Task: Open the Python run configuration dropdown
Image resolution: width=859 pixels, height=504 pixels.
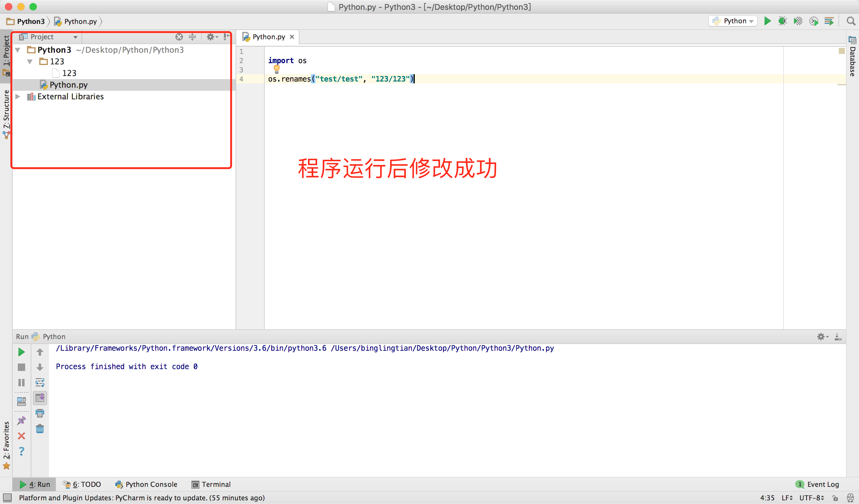Action: tap(733, 21)
